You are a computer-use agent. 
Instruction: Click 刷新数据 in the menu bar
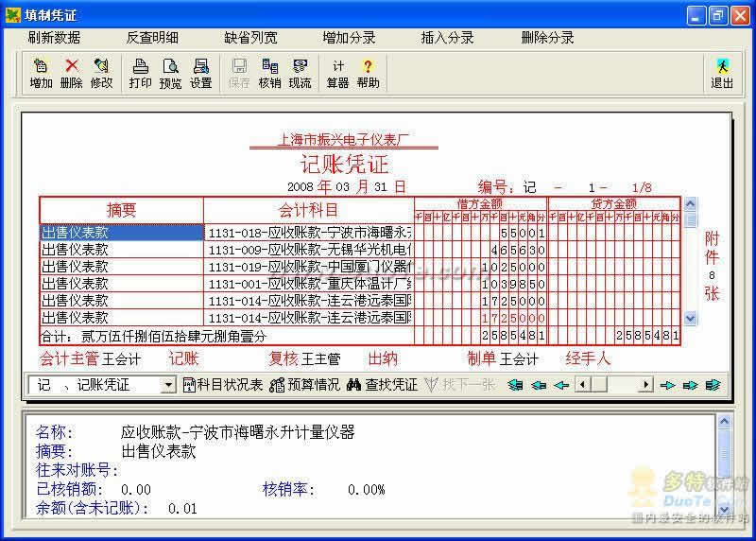pyautogui.click(x=54, y=38)
